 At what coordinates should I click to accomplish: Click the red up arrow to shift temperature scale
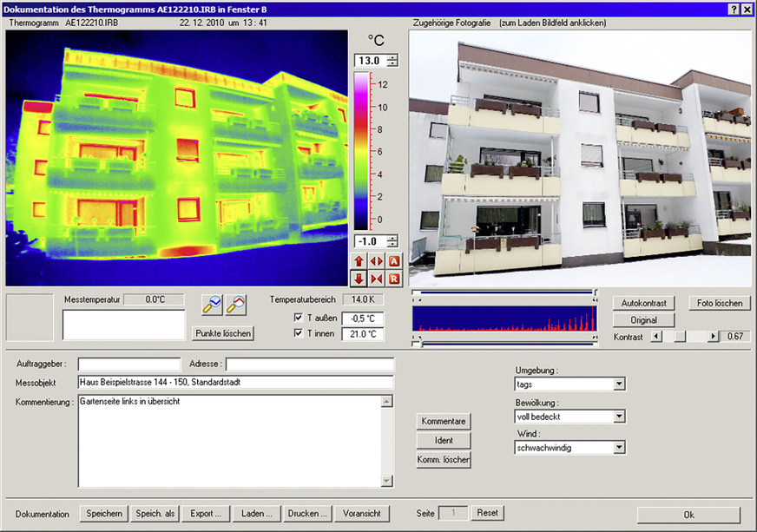click(359, 260)
